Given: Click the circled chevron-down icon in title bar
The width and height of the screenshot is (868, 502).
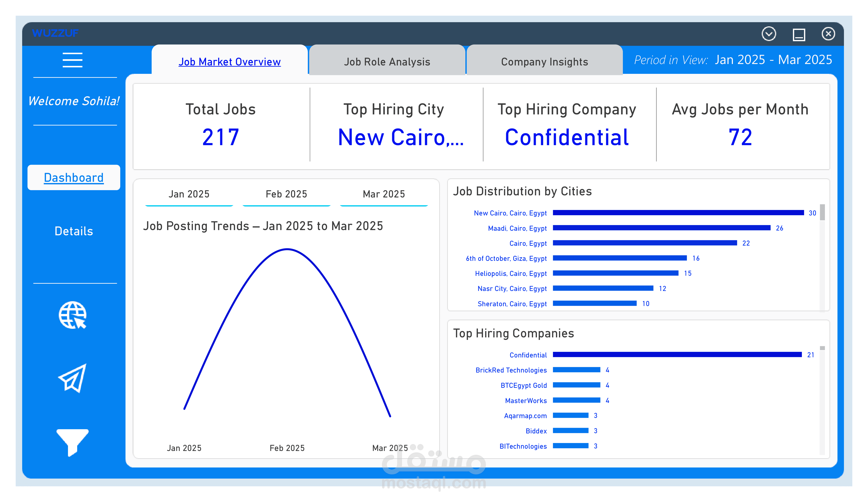Looking at the screenshot, I should [x=768, y=34].
